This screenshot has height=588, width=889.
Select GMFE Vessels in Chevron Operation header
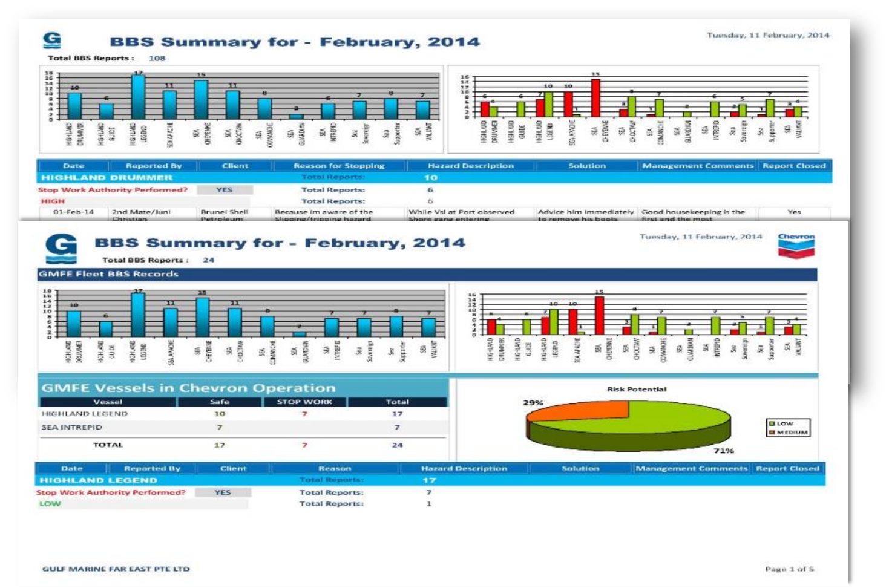pyautogui.click(x=188, y=388)
